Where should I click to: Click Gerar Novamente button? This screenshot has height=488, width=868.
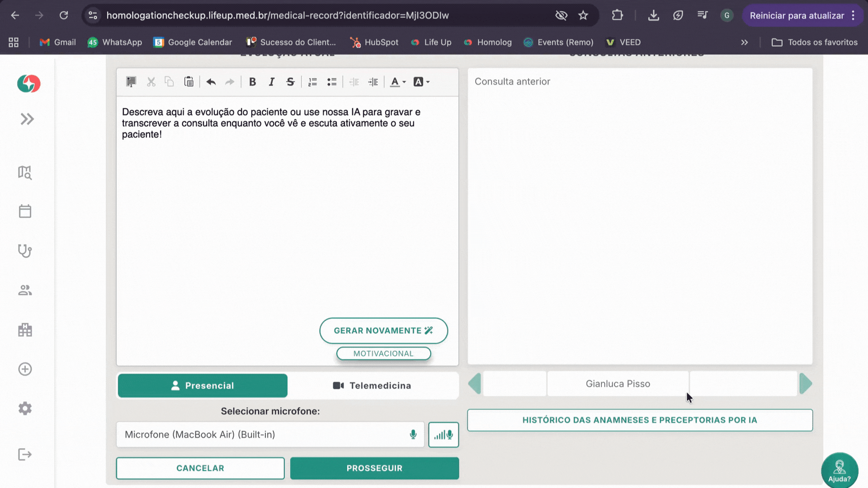[x=383, y=331]
